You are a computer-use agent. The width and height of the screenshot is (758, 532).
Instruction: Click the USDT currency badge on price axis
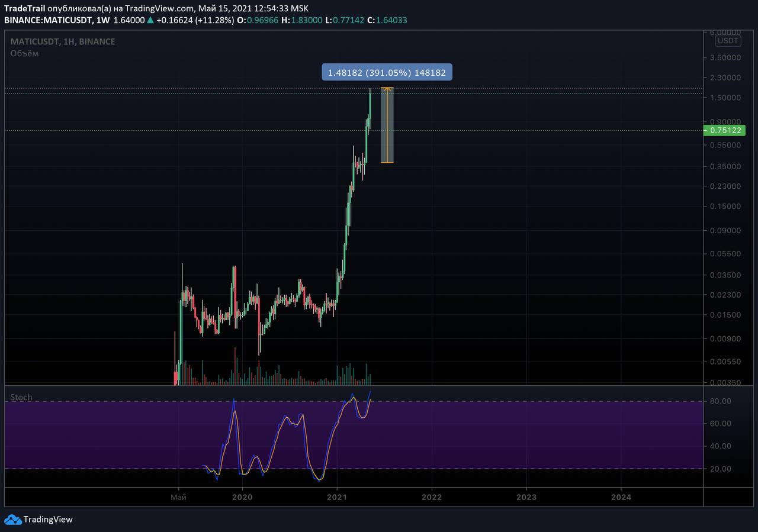pyautogui.click(x=727, y=41)
